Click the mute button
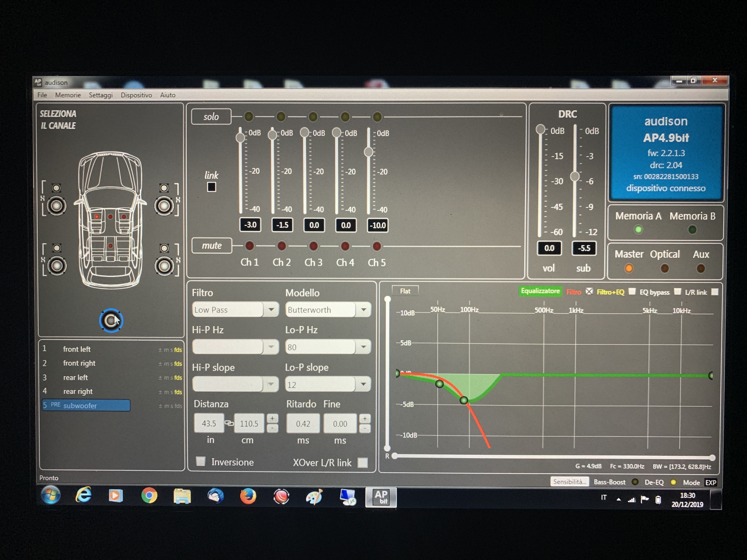This screenshot has height=560, width=747. tap(212, 245)
